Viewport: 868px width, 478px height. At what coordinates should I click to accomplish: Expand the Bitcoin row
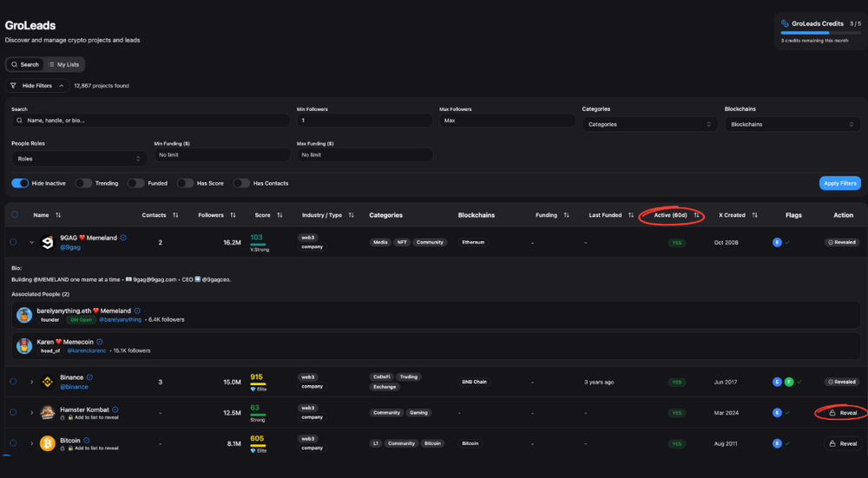(x=31, y=443)
